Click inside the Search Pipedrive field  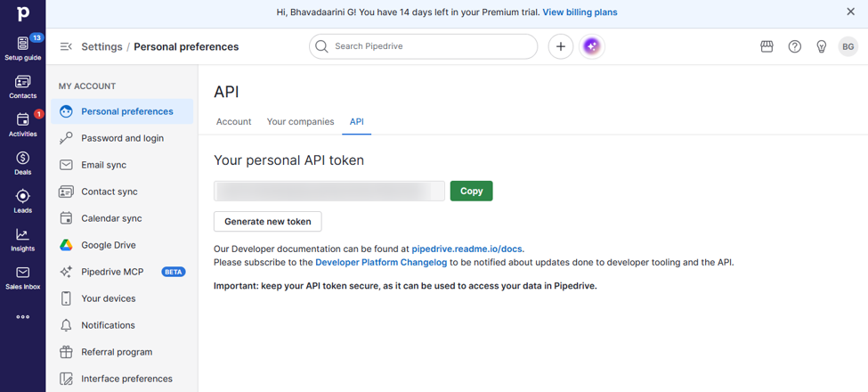click(x=424, y=46)
